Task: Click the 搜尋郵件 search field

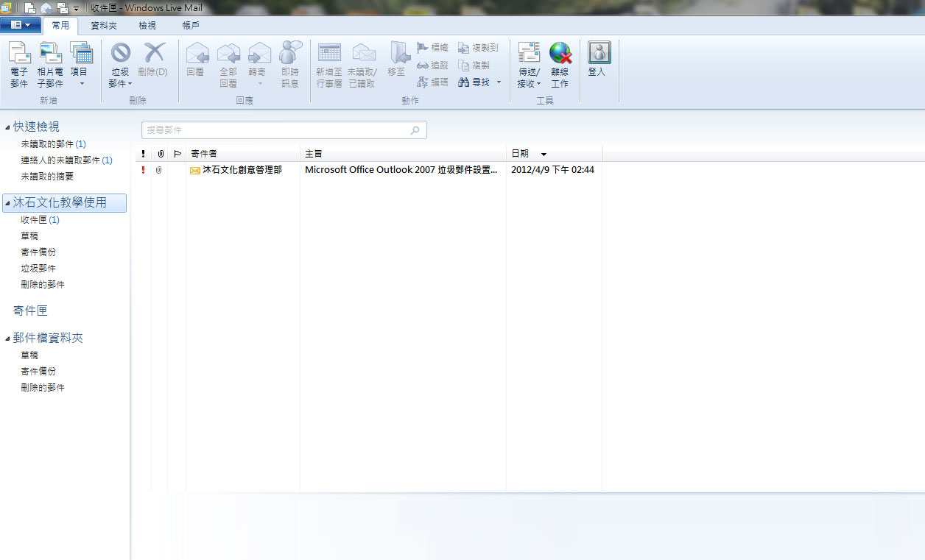Action: click(284, 130)
